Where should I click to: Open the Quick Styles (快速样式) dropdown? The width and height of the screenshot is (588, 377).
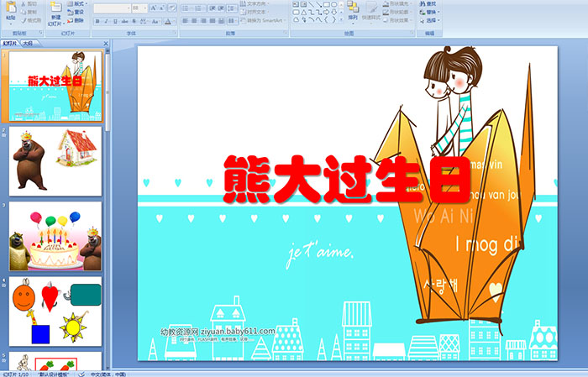371,11
